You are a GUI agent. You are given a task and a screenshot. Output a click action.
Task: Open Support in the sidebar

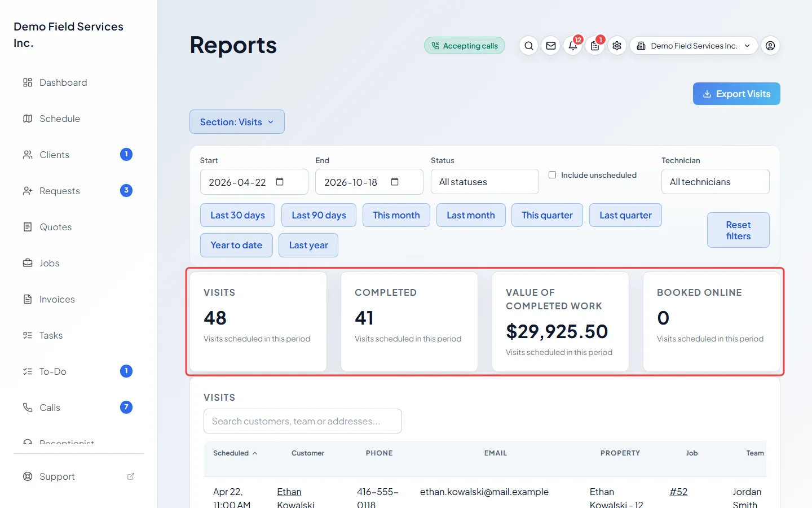point(78,476)
